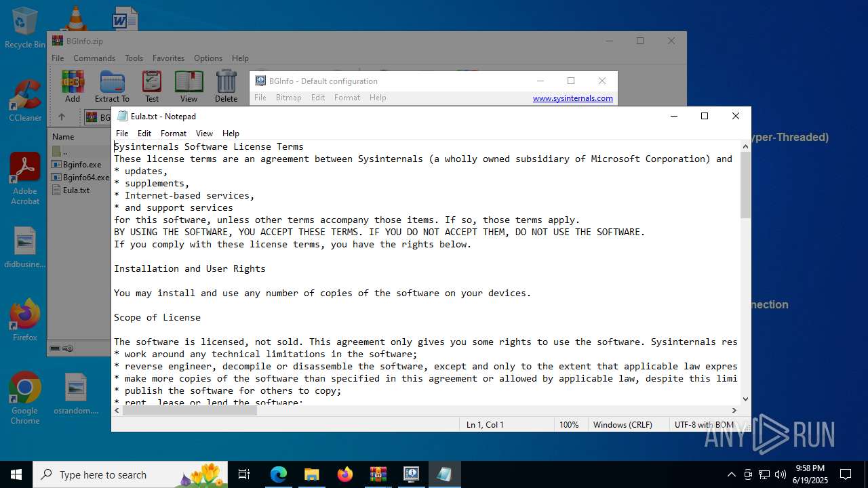Click the taskbar search box
Viewport: 868px width, 488px height.
click(x=132, y=474)
